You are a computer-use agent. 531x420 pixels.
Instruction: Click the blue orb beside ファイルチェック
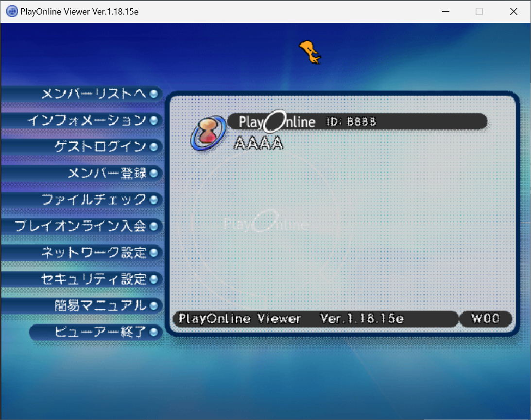coord(154,200)
